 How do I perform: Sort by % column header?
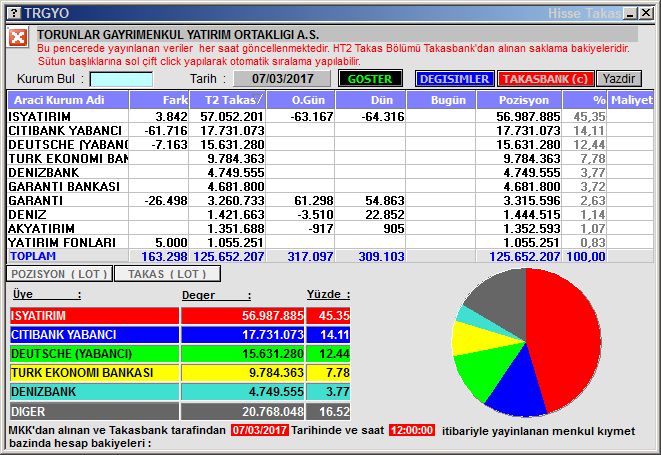pyautogui.click(x=585, y=100)
